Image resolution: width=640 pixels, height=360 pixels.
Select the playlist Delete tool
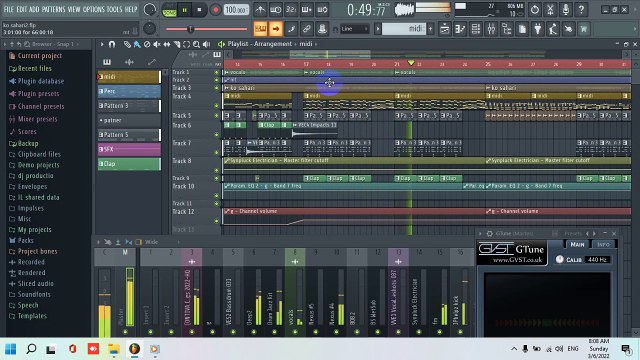coord(147,44)
